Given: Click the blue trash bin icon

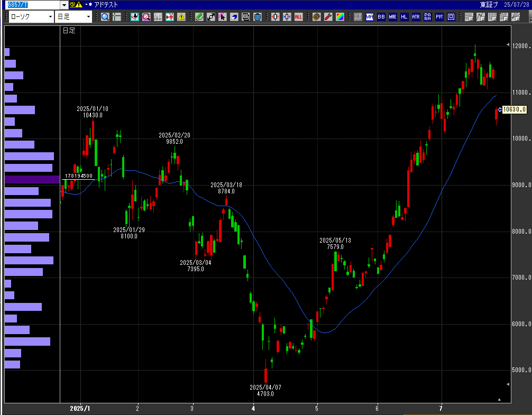Looking at the screenshot, I should coord(258,16).
